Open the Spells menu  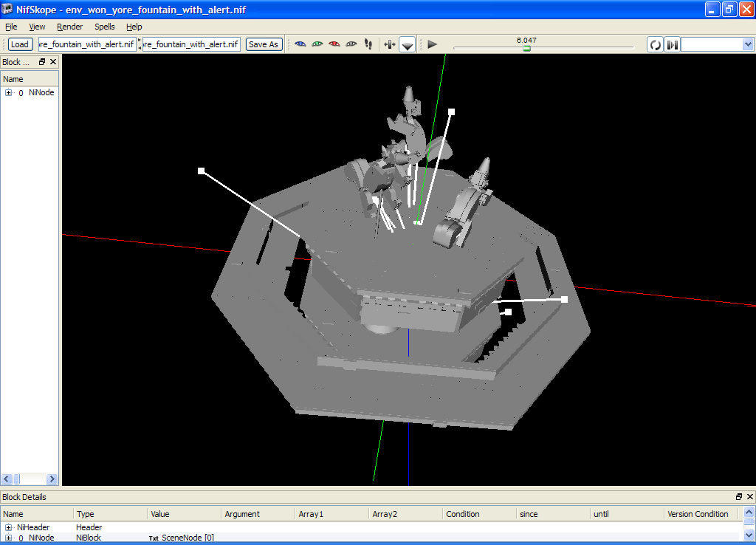[x=104, y=27]
